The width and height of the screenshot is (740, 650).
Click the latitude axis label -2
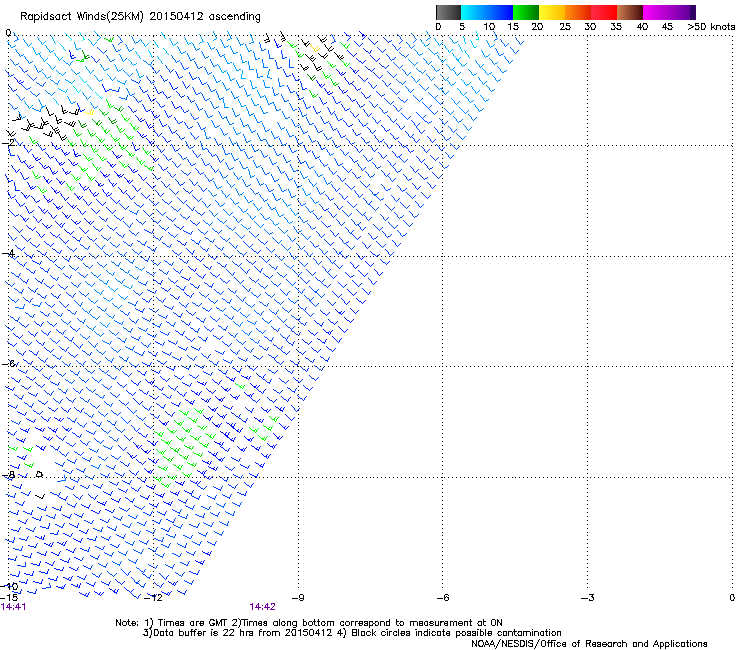coord(8,142)
